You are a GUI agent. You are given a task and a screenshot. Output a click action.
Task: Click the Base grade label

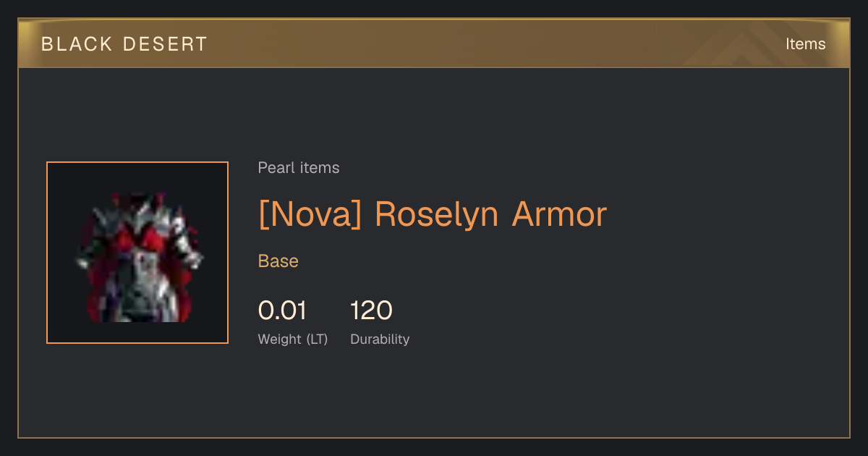pyautogui.click(x=278, y=261)
